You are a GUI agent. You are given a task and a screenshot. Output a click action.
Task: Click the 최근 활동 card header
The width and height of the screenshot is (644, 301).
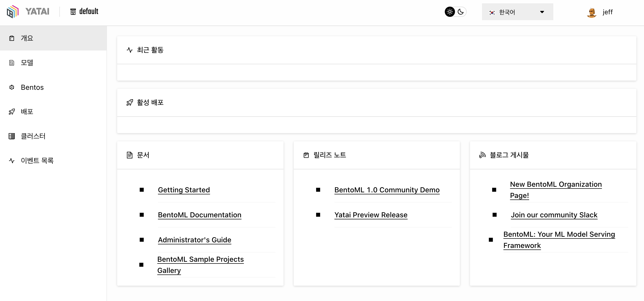pos(150,50)
